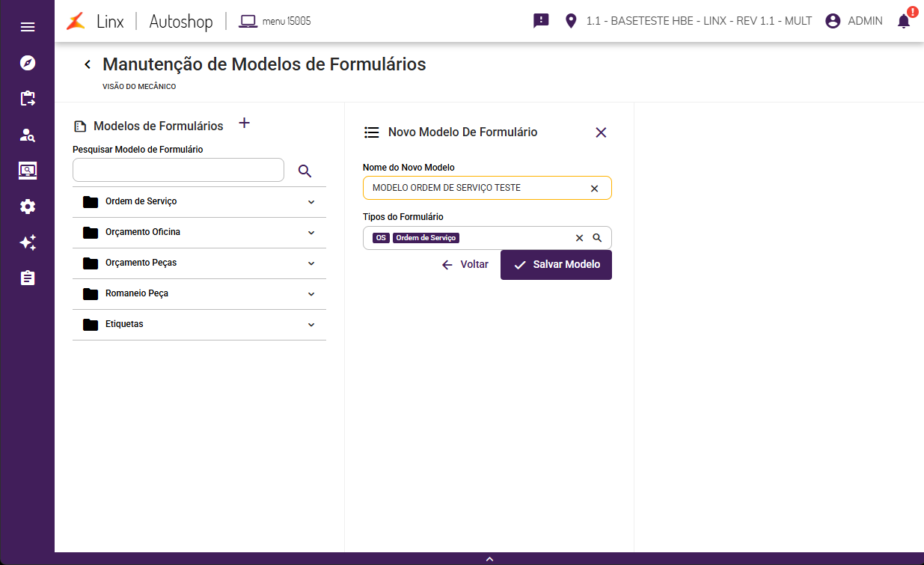
Task: Expand the Orçamento Peças chevron
Action: point(311,263)
